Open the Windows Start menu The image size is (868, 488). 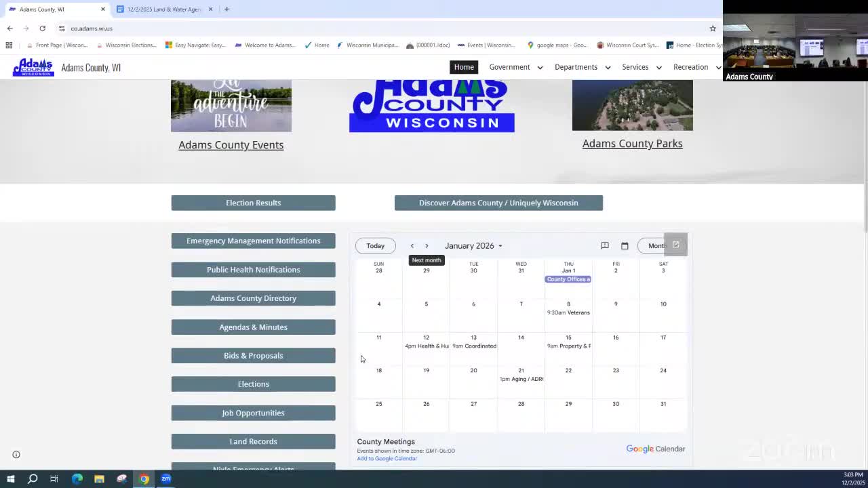10,479
